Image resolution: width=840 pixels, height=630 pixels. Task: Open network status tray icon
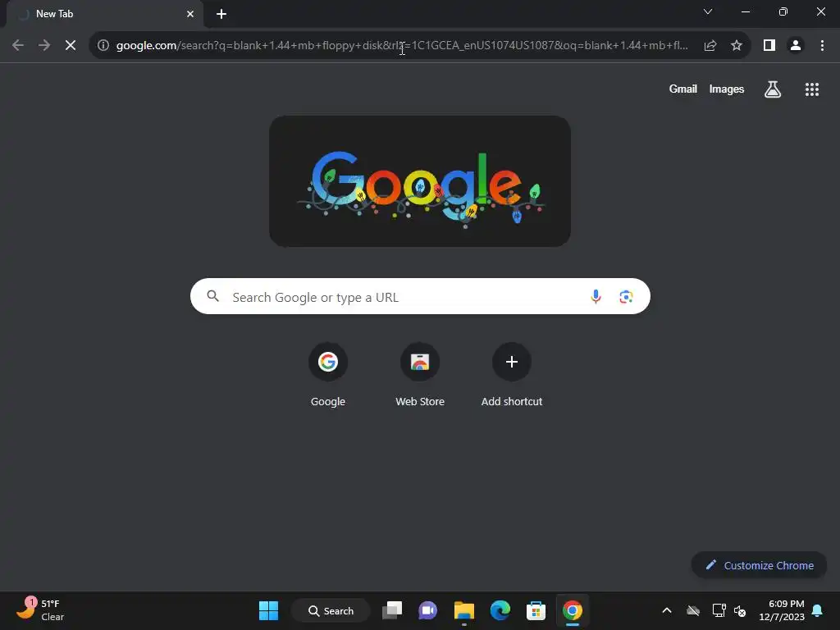click(719, 610)
